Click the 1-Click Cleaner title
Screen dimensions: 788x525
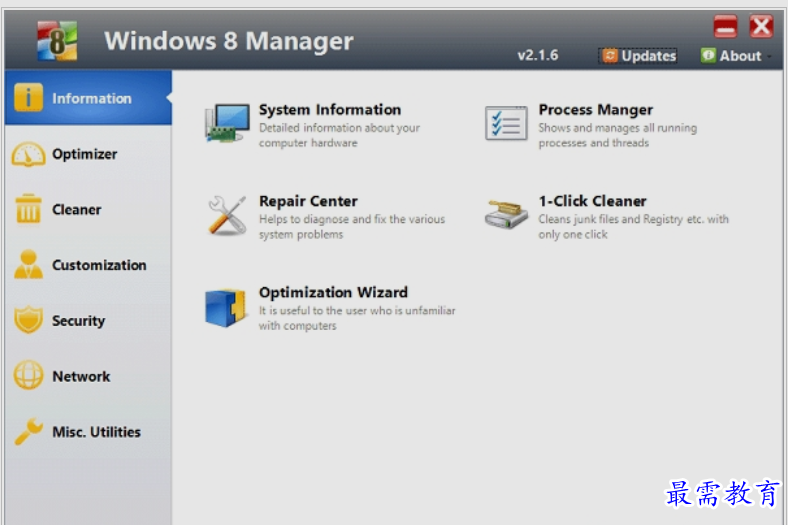592,201
